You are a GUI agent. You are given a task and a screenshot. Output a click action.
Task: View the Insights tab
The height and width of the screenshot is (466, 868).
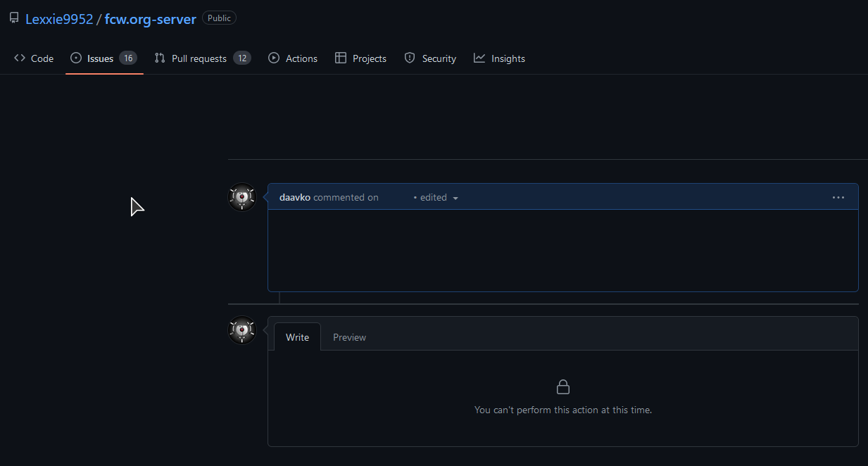pos(499,58)
